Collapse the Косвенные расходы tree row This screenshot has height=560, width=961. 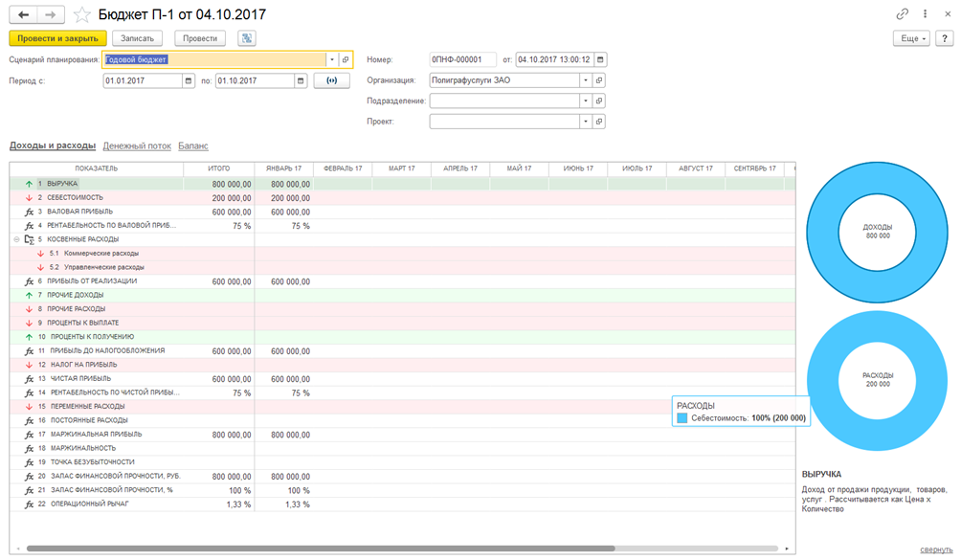point(16,239)
